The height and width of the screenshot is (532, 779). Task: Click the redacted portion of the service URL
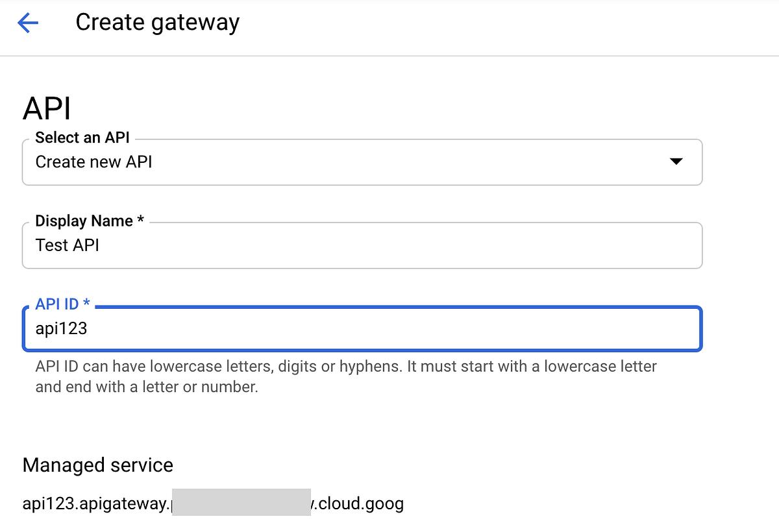[x=240, y=503]
